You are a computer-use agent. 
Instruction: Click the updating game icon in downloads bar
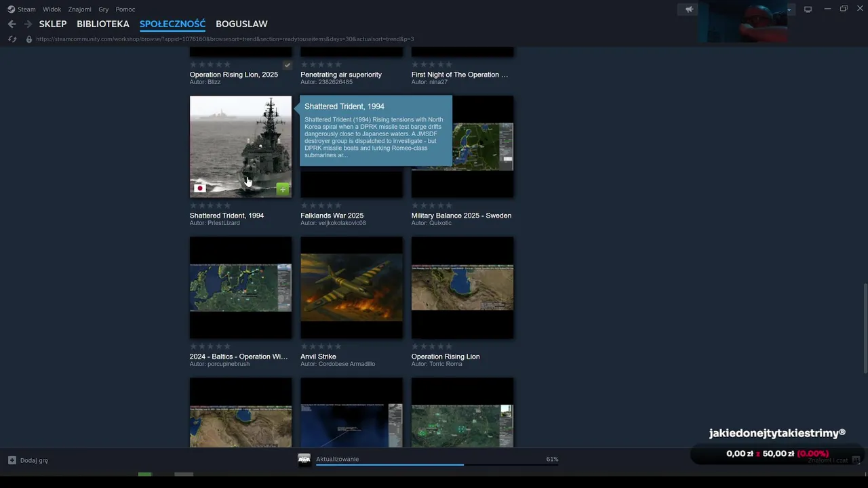click(x=304, y=460)
